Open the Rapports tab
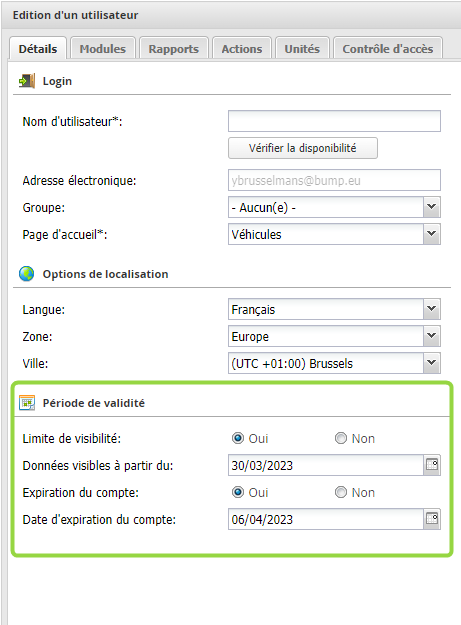This screenshot has height=625, width=461. click(174, 49)
